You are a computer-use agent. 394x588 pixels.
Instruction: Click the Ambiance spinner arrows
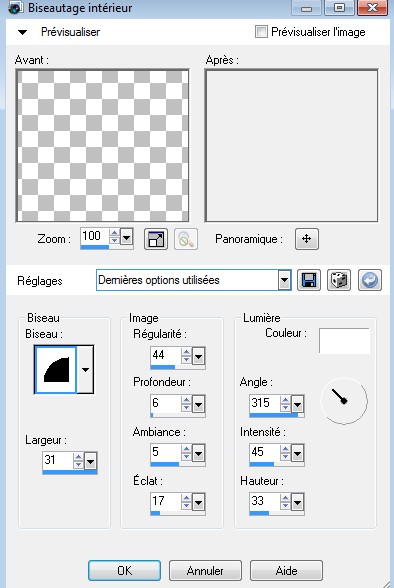click(186, 453)
